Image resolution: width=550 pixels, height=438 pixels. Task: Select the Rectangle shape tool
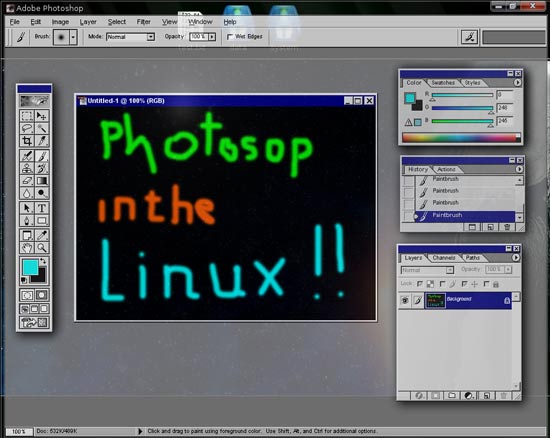[41, 221]
